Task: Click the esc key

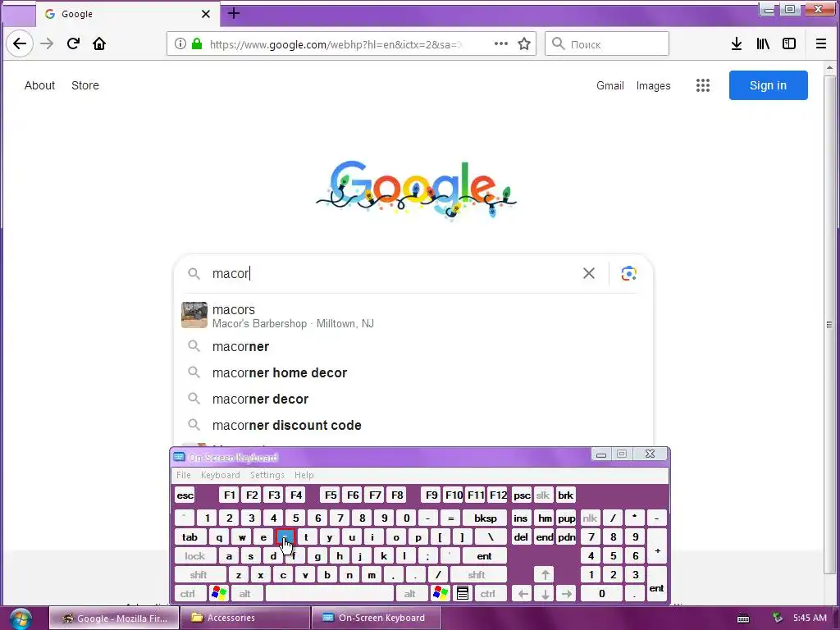Action: 185,495
